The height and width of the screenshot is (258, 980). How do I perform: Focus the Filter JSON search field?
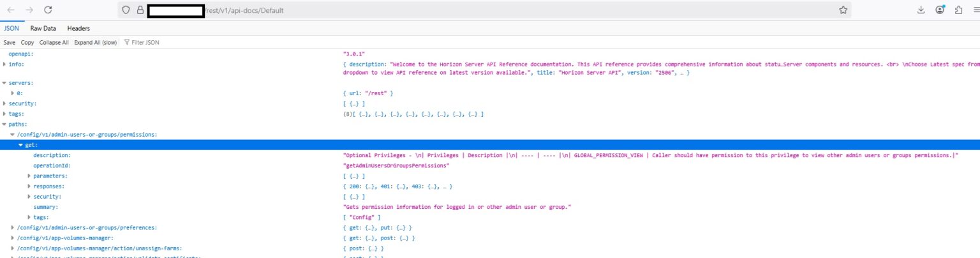tap(145, 42)
